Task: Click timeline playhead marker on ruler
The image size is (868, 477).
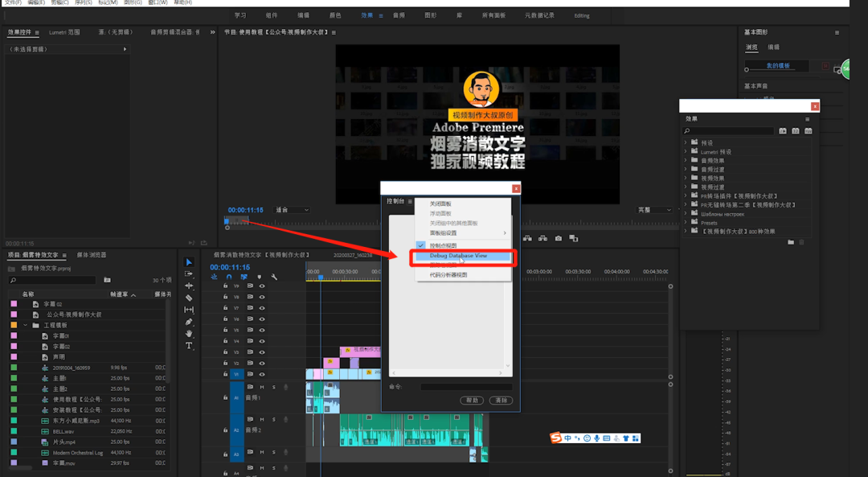Action: click(321, 277)
